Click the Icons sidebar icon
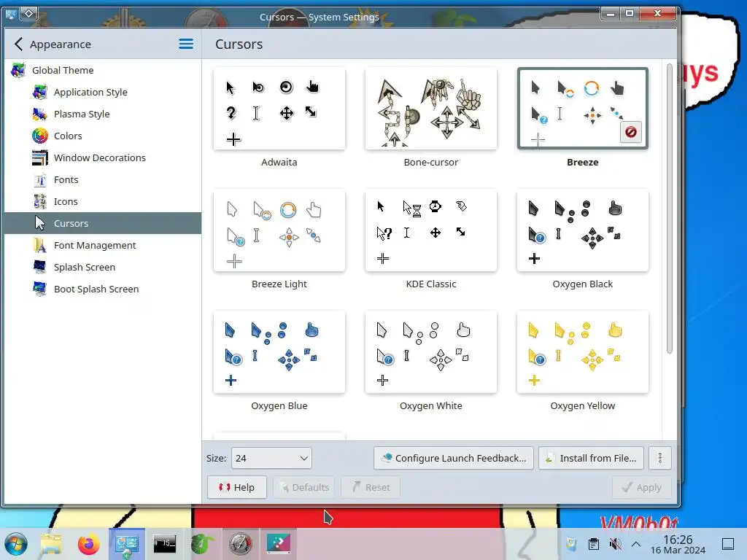Viewport: 747px width, 560px height. pos(40,201)
